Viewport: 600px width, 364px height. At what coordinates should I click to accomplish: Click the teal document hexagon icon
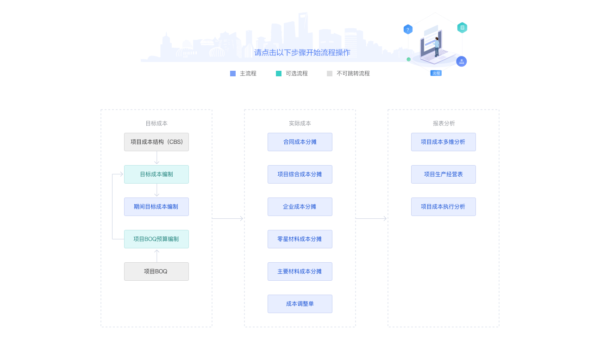(x=462, y=28)
